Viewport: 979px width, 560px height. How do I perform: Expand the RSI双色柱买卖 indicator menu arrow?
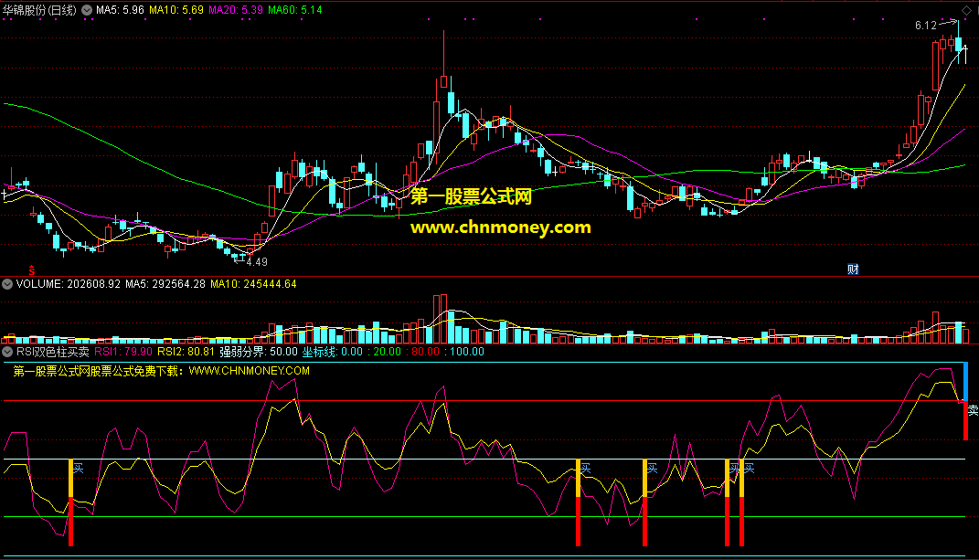[x=7, y=352]
